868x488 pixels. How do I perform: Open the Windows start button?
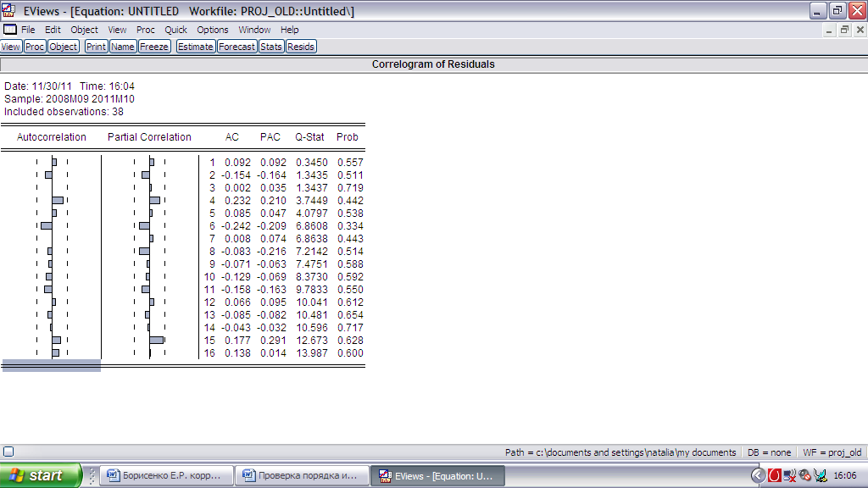pyautogui.click(x=41, y=475)
